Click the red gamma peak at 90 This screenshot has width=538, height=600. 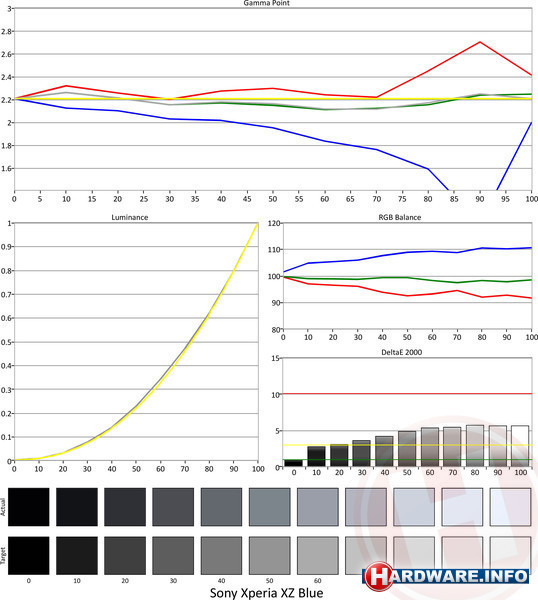pos(479,42)
